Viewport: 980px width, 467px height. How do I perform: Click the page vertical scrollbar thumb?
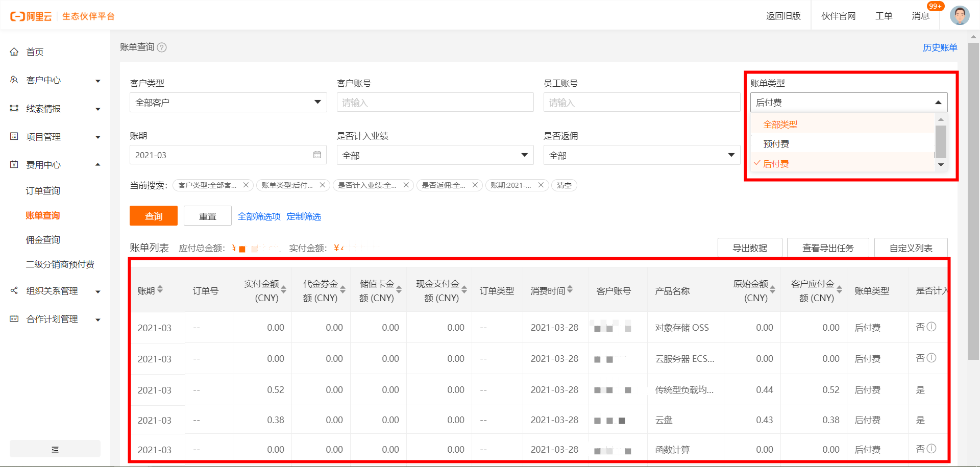pos(973,201)
